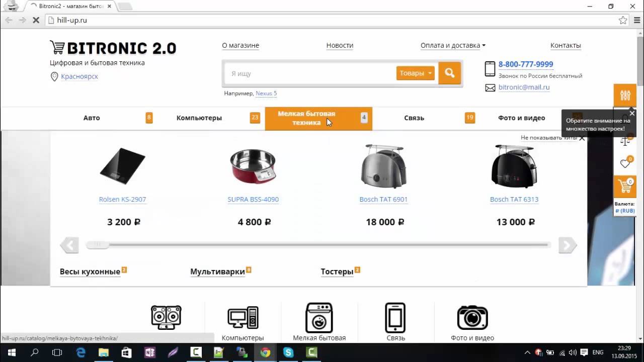Click the Фото и видео camera icon
Image resolution: width=644 pixels, height=362 pixels.
pos(472,317)
